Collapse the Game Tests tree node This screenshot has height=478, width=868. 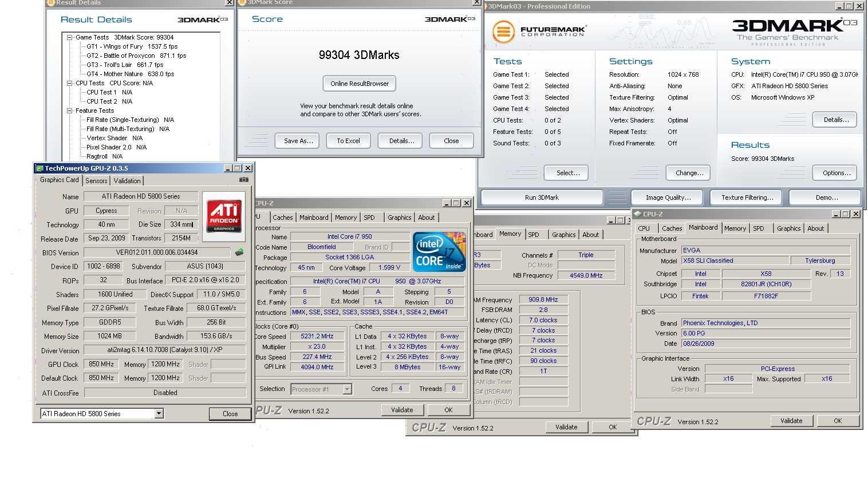click(69, 37)
